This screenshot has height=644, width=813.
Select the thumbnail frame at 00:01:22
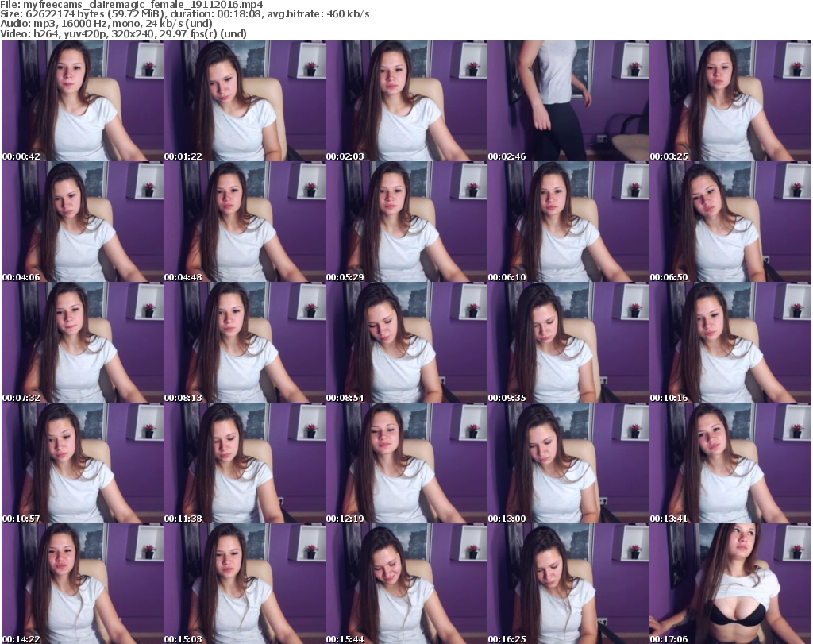[x=245, y=101]
